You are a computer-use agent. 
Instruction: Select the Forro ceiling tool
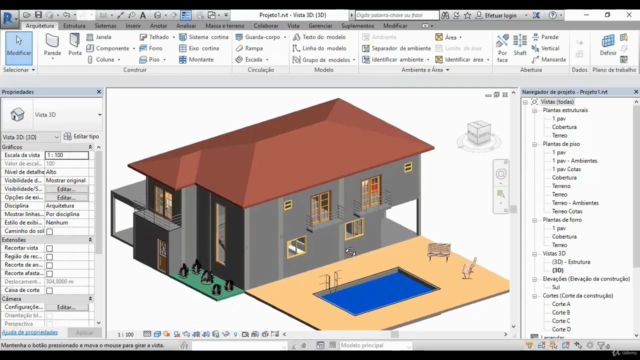pos(151,48)
